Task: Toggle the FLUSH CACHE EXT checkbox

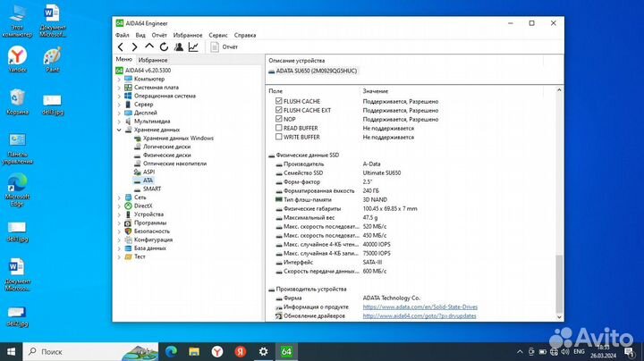Action: coord(279,110)
